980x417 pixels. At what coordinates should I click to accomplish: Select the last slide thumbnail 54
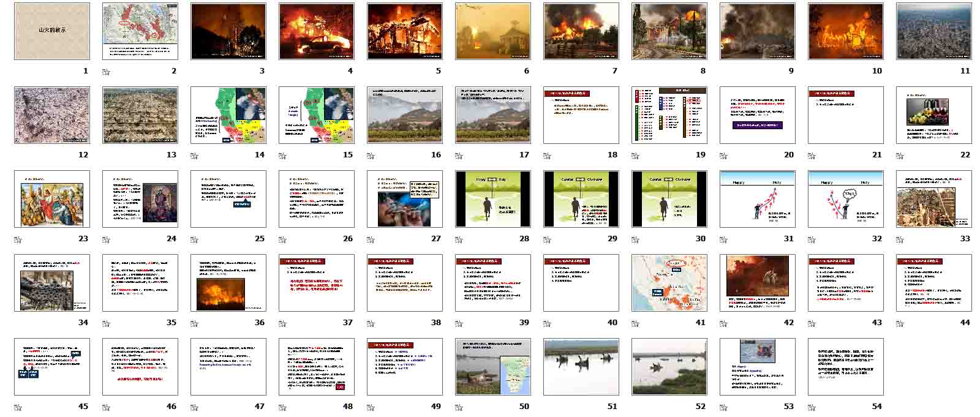[x=846, y=367]
